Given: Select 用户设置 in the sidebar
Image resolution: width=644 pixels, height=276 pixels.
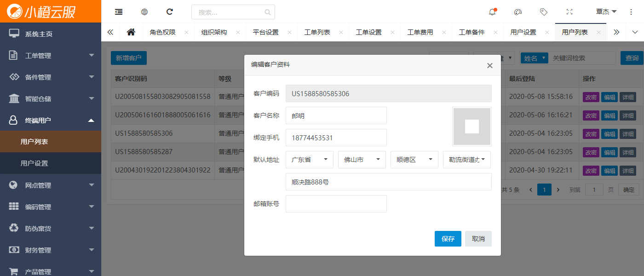Looking at the screenshot, I should tap(51, 163).
